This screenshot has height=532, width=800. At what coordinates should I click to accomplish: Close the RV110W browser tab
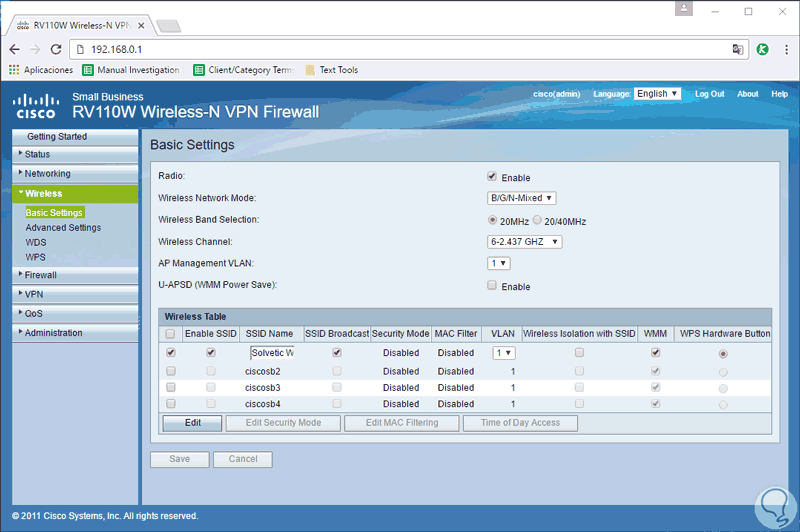coord(141,26)
